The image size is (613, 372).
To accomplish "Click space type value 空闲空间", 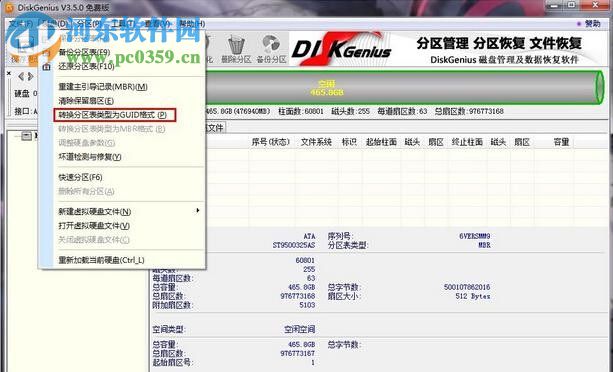I will (x=299, y=329).
